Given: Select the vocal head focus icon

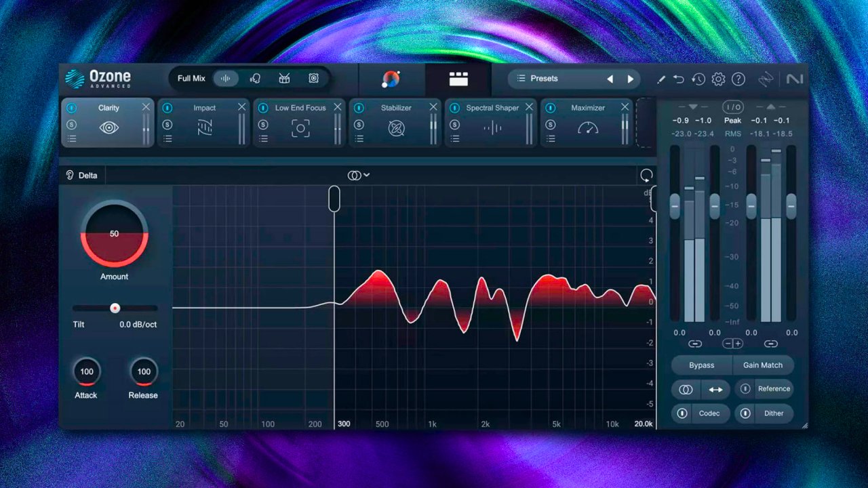Looking at the screenshot, I should (x=255, y=79).
